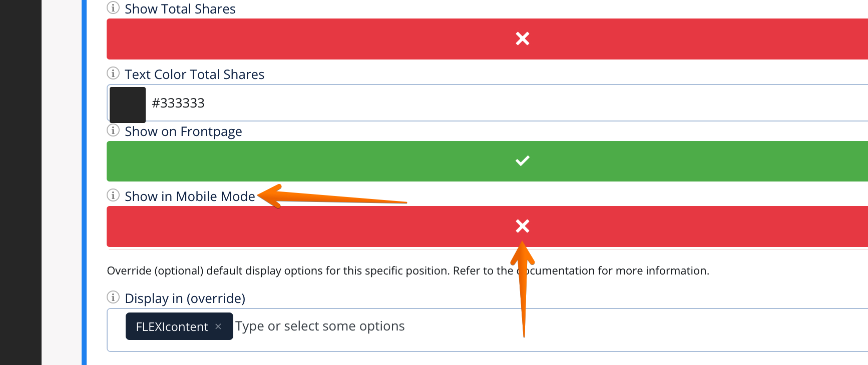Remove the FLEXIcontent tag with its x

point(218,326)
